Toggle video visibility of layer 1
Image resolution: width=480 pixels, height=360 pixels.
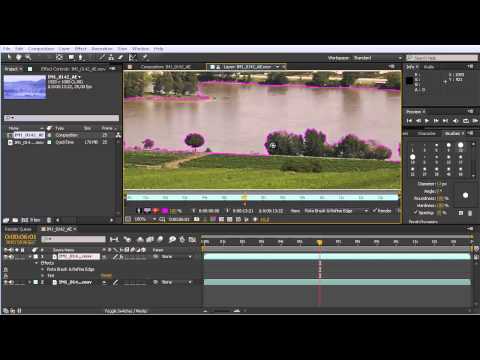(6, 257)
